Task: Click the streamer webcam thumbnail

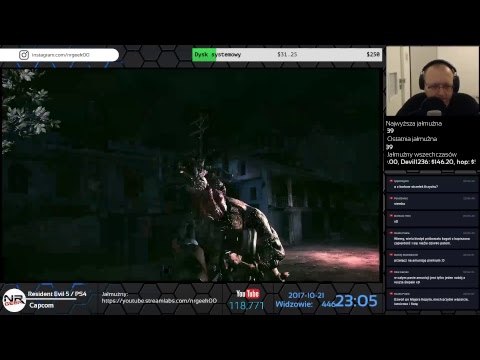Action: tap(432, 81)
